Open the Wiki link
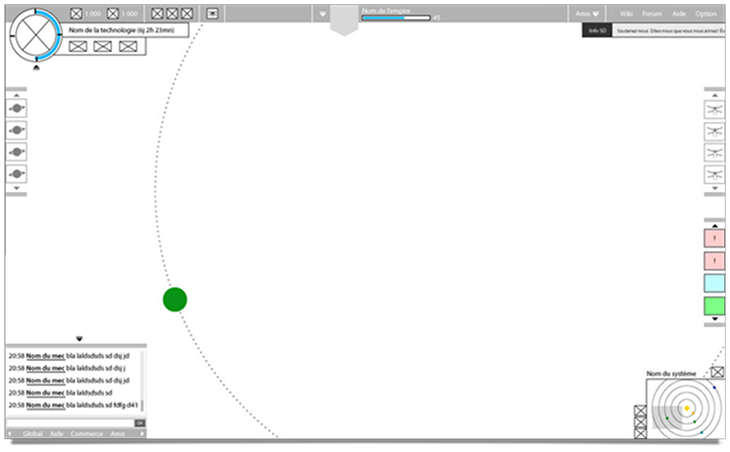 coord(626,14)
